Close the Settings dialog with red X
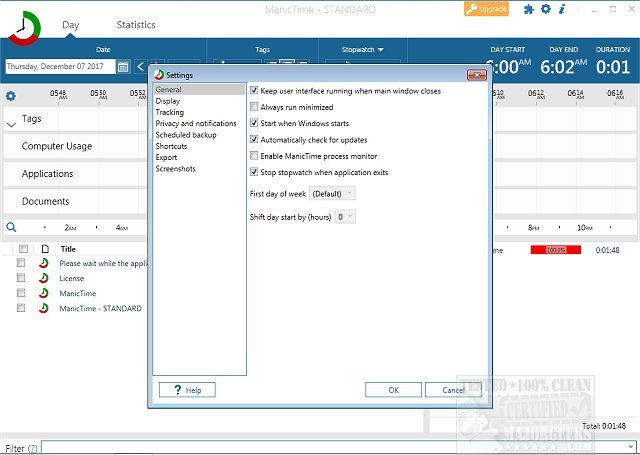Image resolution: width=640 pixels, height=455 pixels. tap(477, 75)
